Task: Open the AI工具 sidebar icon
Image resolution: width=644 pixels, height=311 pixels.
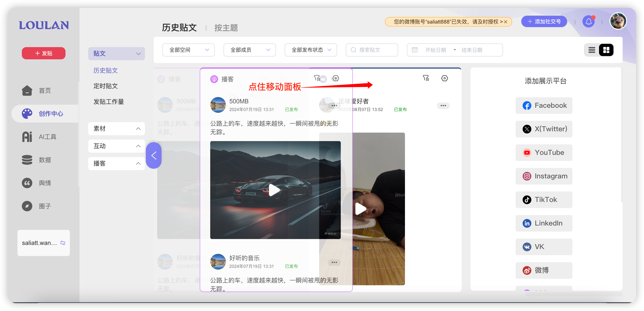Action: 27,137
